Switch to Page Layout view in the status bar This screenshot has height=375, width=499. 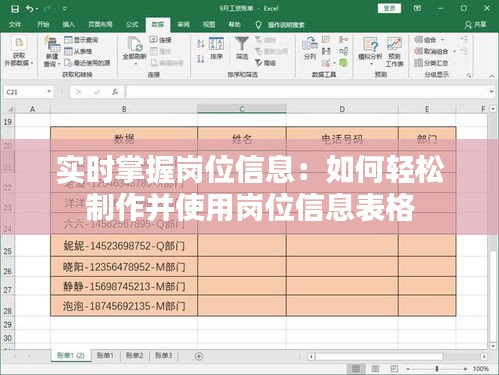375,368
